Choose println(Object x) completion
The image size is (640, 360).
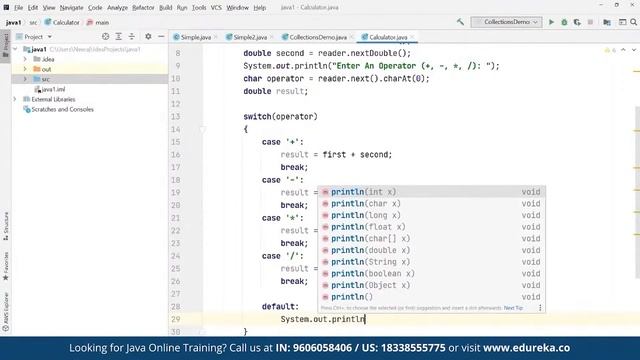click(x=431, y=285)
